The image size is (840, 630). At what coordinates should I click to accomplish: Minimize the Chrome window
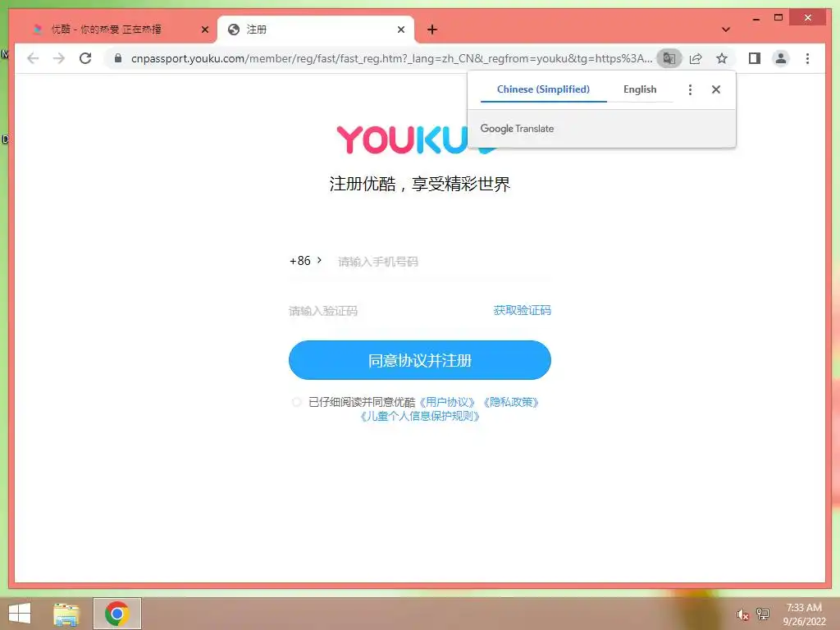coord(756,18)
